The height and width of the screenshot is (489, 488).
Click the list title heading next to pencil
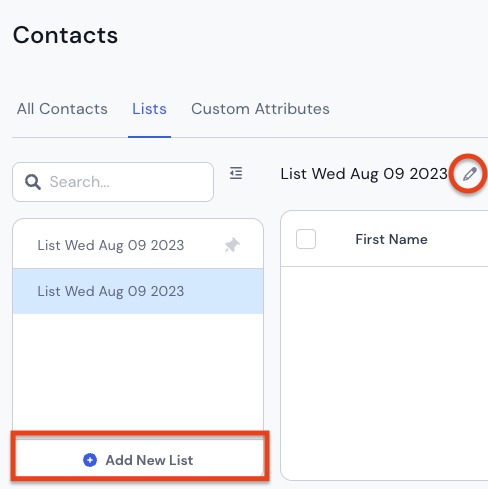tap(364, 174)
